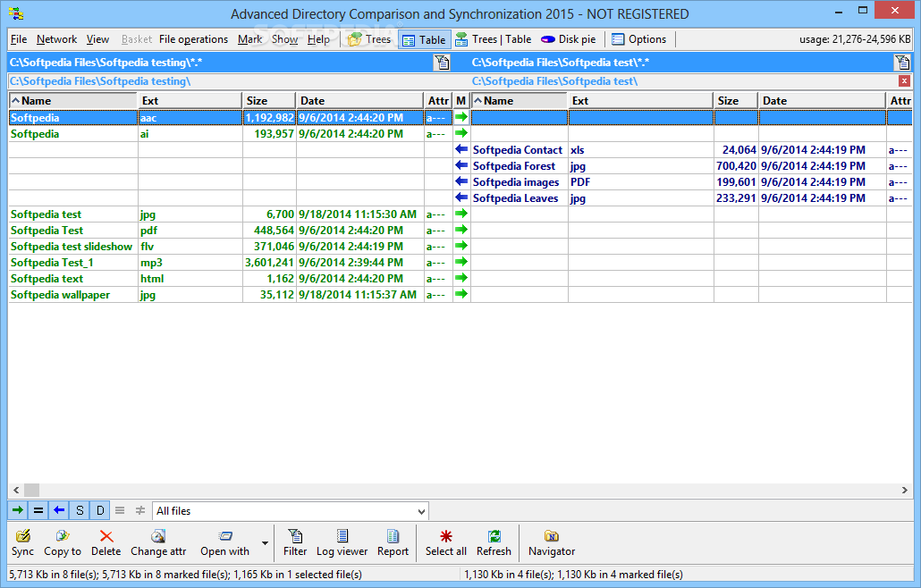Click the left path C:\Softpedia Files\Softpedia testing\

click(x=100, y=81)
